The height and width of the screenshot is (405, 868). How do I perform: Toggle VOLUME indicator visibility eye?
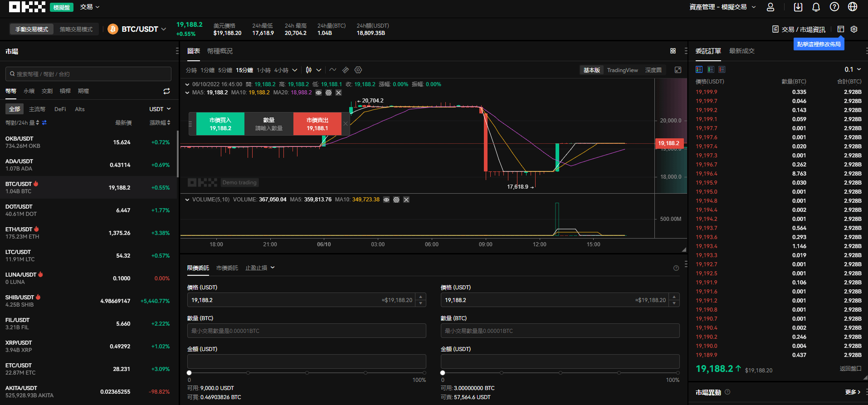point(386,200)
